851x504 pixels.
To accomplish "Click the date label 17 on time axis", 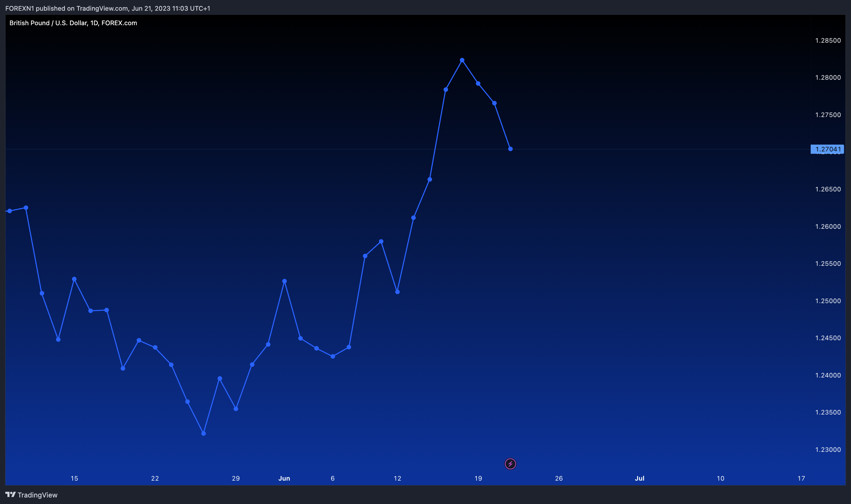I will pyautogui.click(x=801, y=478).
